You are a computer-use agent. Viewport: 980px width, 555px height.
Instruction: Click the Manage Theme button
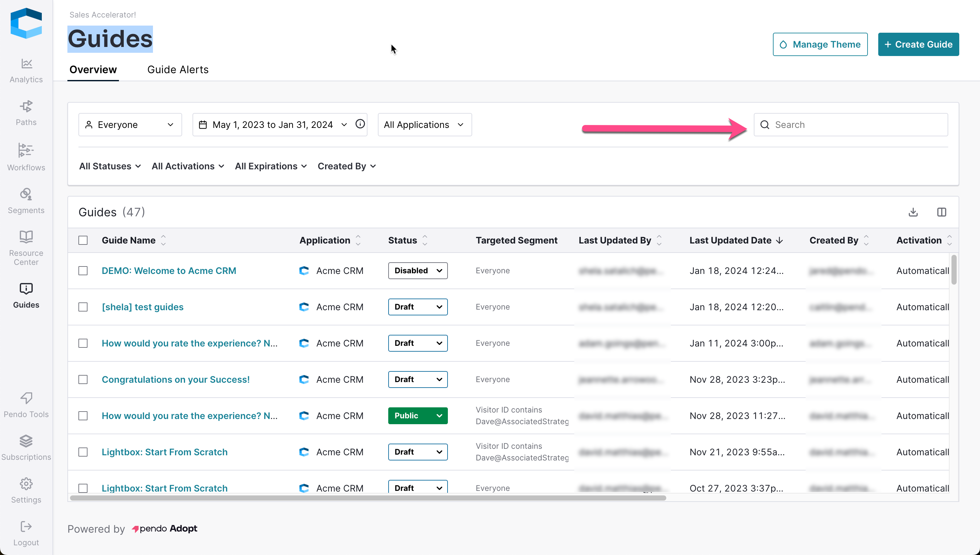820,44
